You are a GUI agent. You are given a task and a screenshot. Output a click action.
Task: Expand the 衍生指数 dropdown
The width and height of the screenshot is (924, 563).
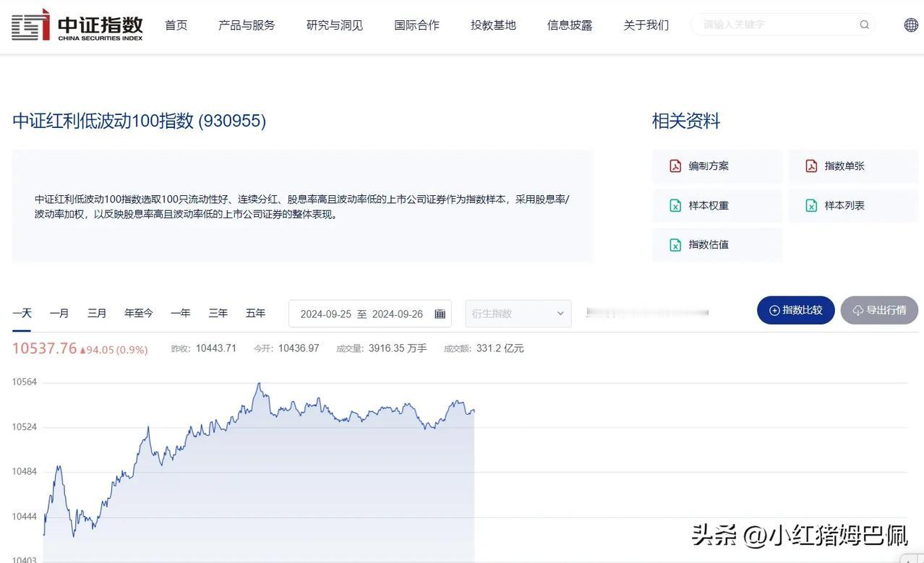tap(518, 314)
